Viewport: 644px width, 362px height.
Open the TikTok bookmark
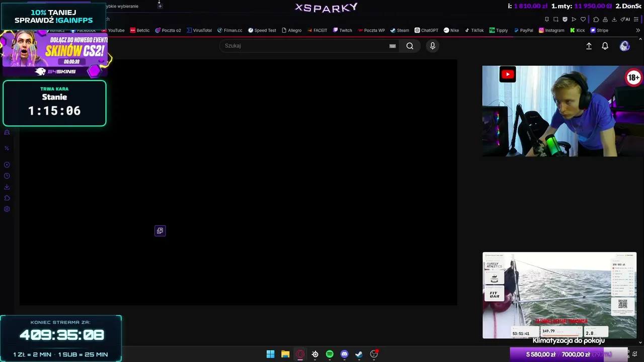pos(474,30)
